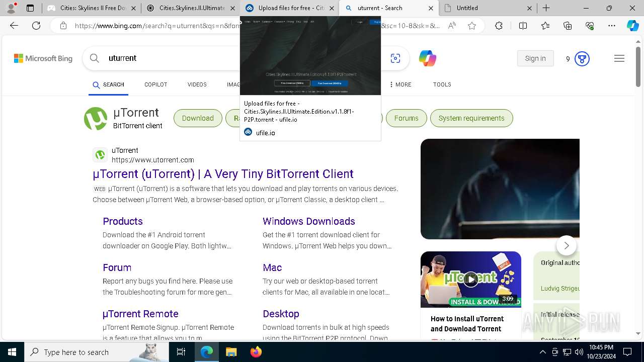The image size is (644, 362).
Task: Click the Microsoft Bing logo
Action: click(x=43, y=58)
